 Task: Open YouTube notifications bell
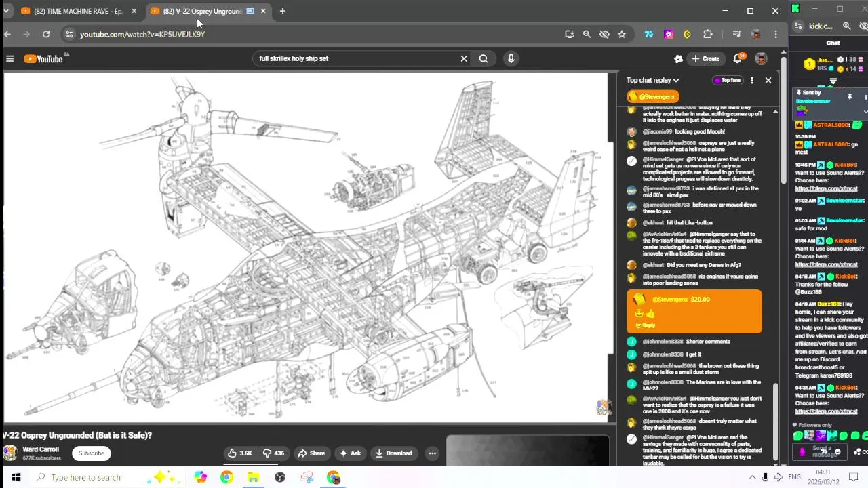(738, 59)
